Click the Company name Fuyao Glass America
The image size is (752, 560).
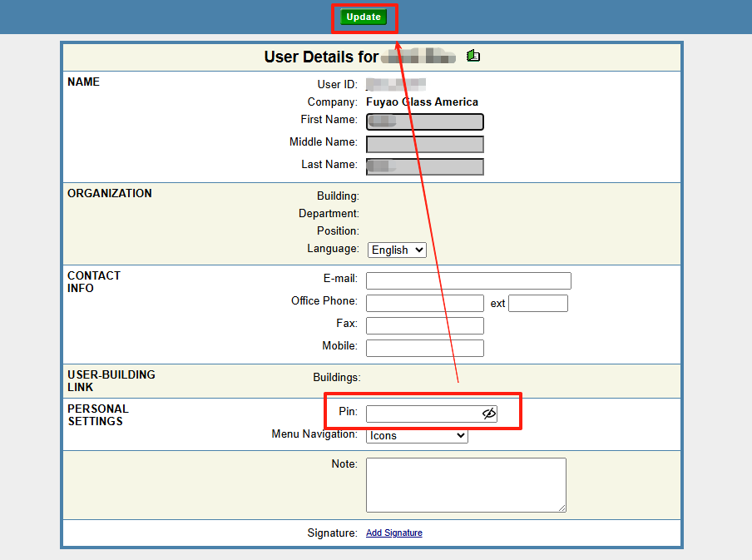coord(422,102)
